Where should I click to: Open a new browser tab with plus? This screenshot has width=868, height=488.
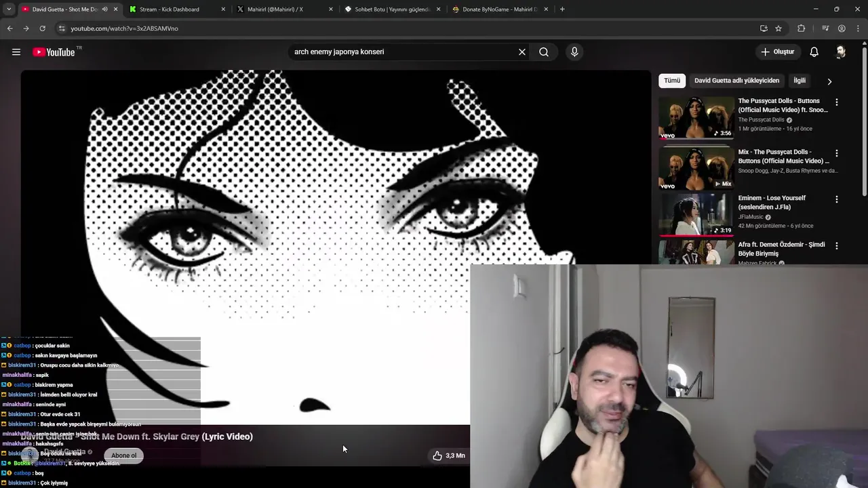tap(562, 9)
